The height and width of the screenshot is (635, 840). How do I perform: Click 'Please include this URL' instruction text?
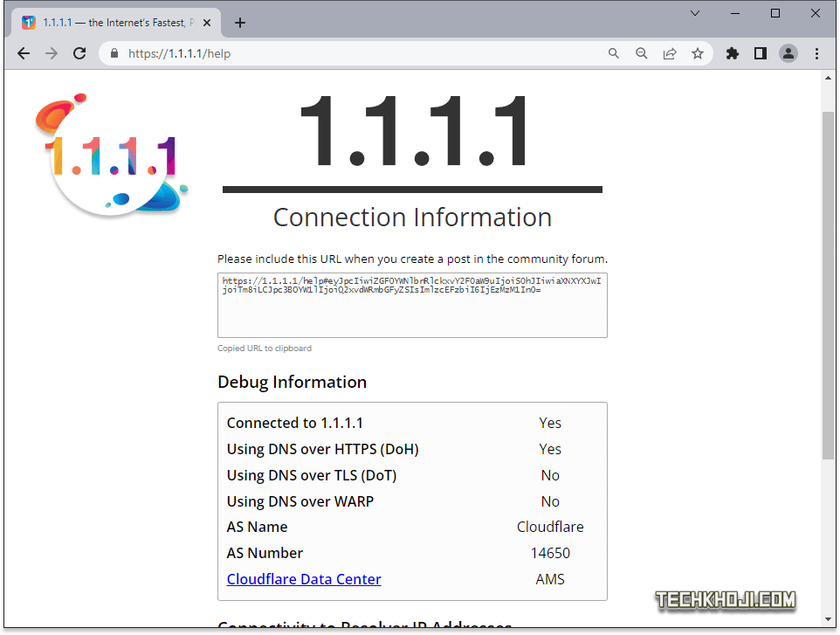pyautogui.click(x=412, y=259)
